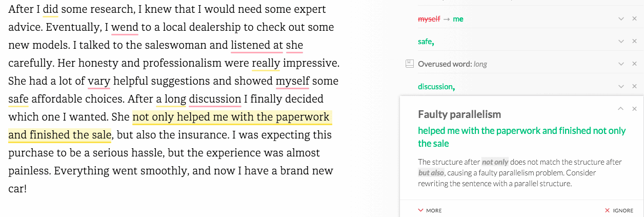This screenshot has height=217, width=644.
Task: Click the book icon beside Overused word
Action: tap(409, 64)
